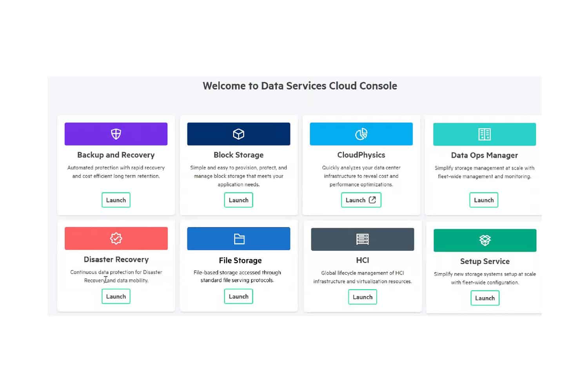Screen dimensions: 588x392
Task: Select the Disaster Recovery card
Action: point(116,266)
